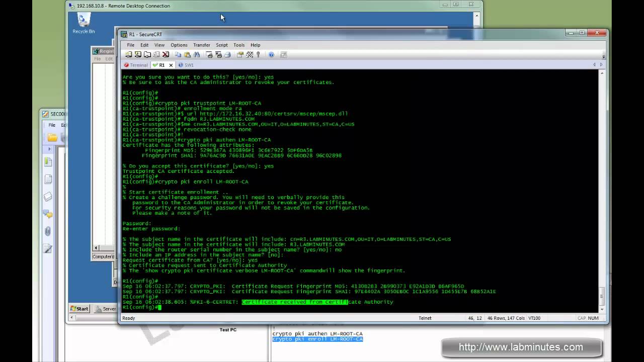The height and width of the screenshot is (362, 644).
Task: Open Session Options from toolbar icon
Action: point(240,54)
